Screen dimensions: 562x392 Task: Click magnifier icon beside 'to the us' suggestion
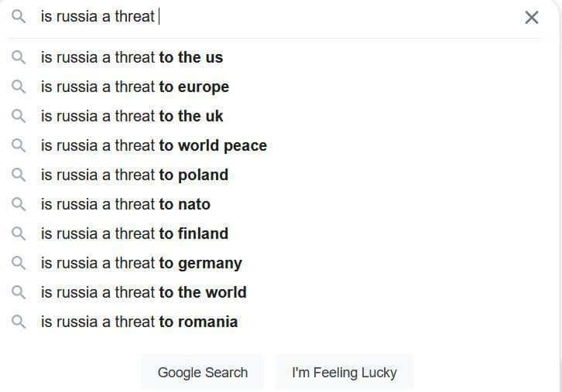point(19,57)
